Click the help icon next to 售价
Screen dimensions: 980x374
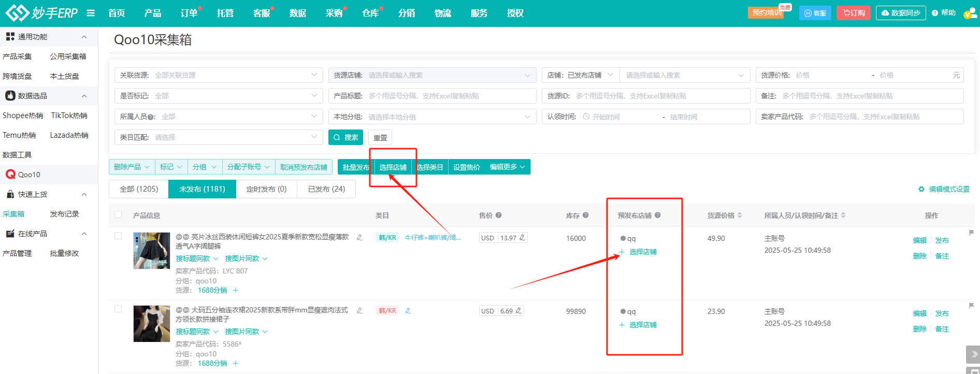coord(498,215)
